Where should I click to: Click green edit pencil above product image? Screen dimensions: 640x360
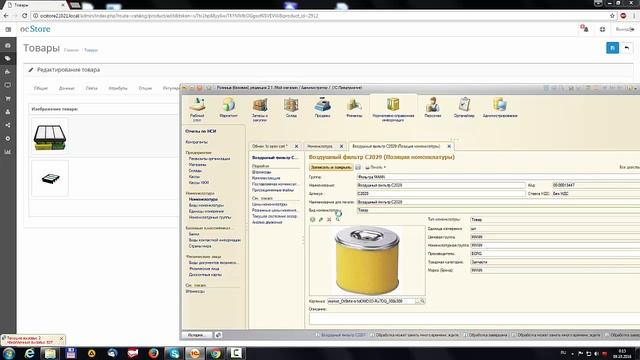321,220
